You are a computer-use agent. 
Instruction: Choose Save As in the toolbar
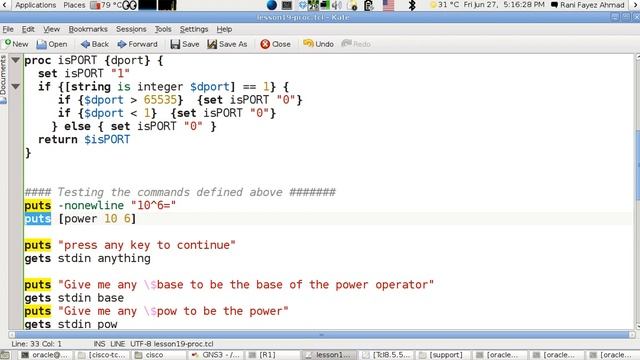227,44
